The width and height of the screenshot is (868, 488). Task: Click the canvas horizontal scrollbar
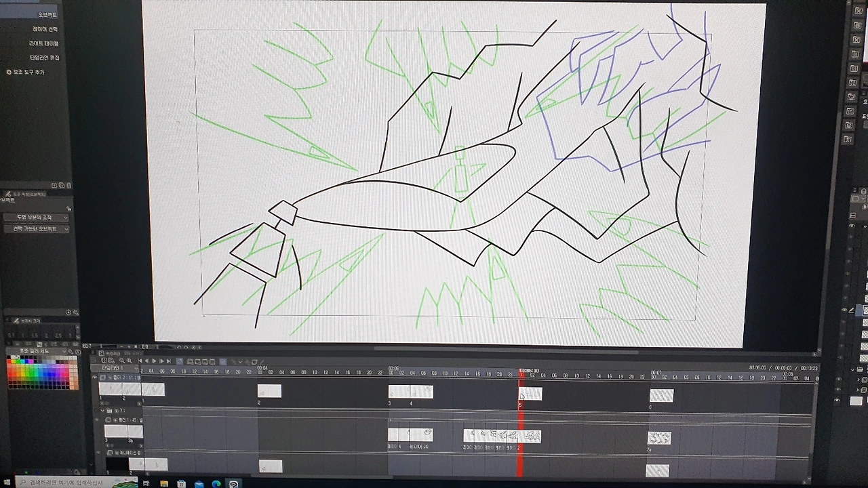[x=505, y=350]
